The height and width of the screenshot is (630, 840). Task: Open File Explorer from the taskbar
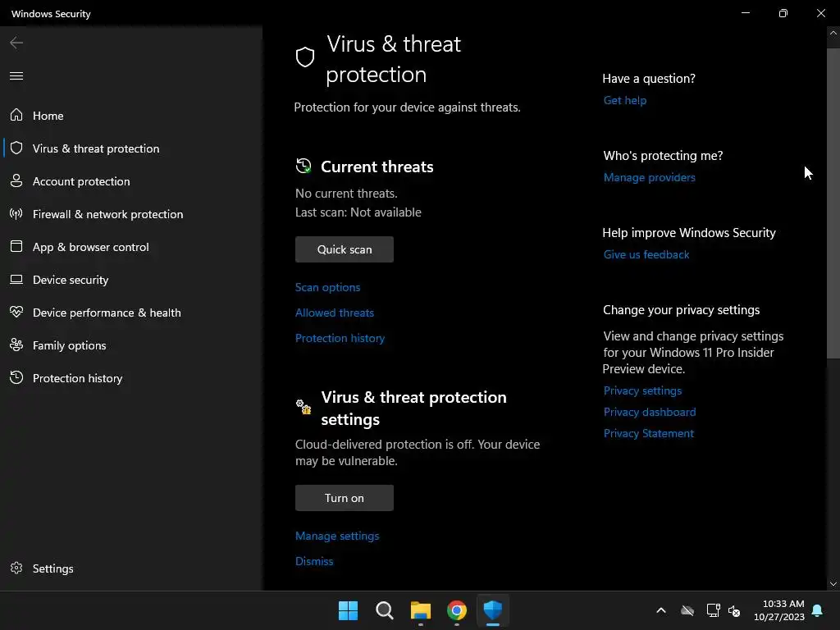pos(421,610)
